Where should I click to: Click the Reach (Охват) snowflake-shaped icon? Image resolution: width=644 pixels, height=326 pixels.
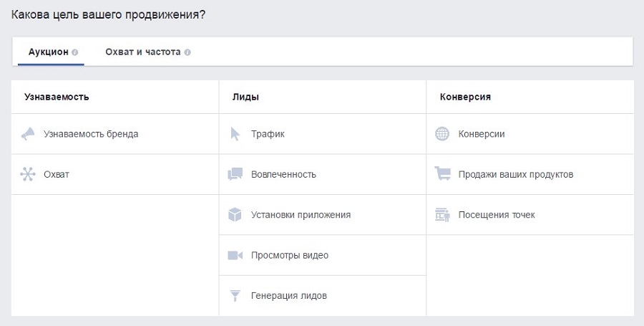tap(27, 174)
